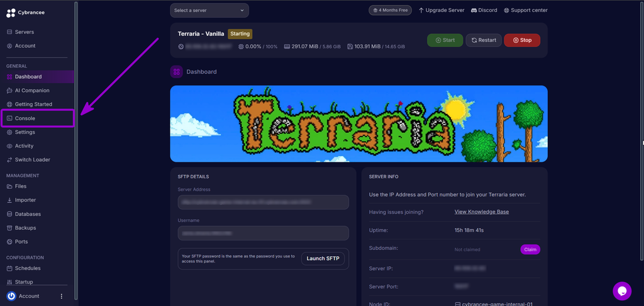Open the live chat bubble
This screenshot has height=306, width=644.
pos(622,291)
